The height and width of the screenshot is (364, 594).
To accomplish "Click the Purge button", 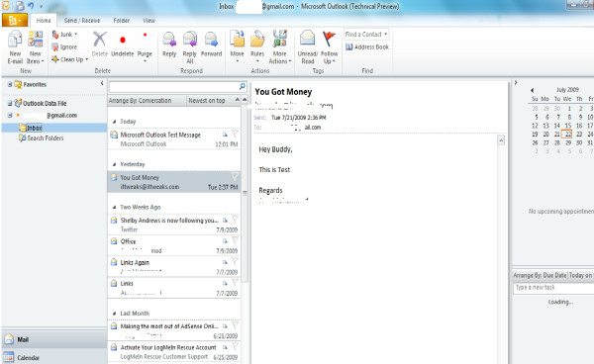I will [x=145, y=46].
